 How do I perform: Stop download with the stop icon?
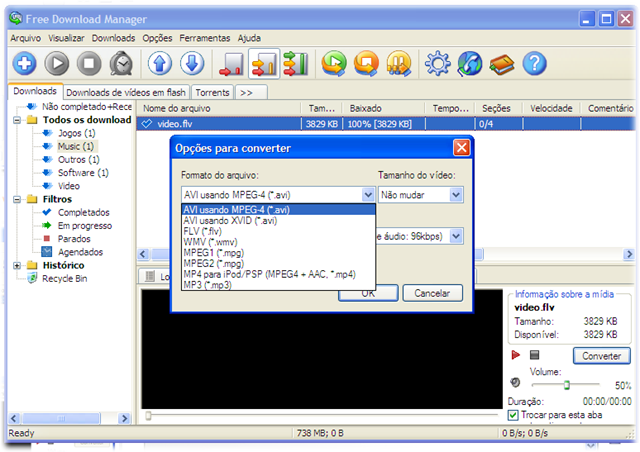(x=89, y=64)
